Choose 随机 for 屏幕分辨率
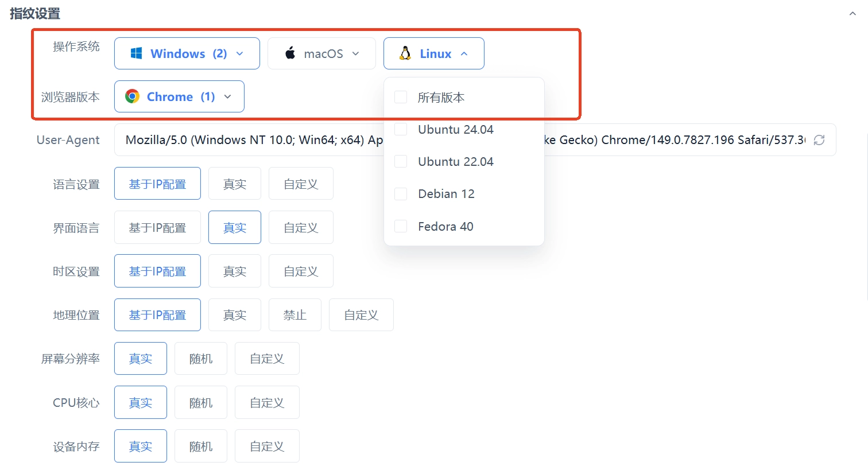 pos(201,359)
